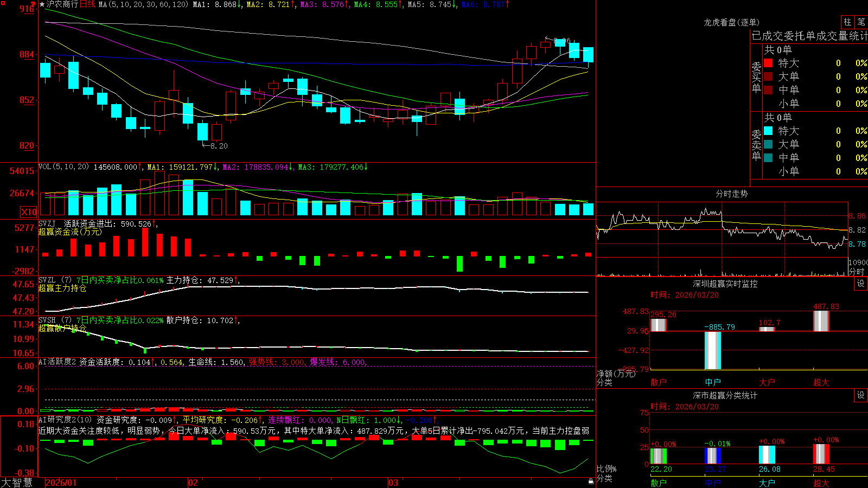Viewport: 868px width, 488px height.
Task: Click the MA3: 8.576 value
Action: point(324,4)
